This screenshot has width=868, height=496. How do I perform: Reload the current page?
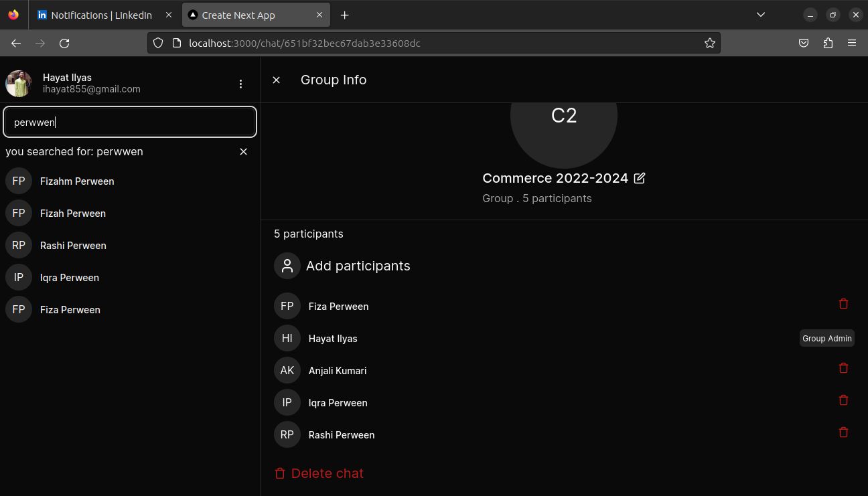(x=64, y=43)
